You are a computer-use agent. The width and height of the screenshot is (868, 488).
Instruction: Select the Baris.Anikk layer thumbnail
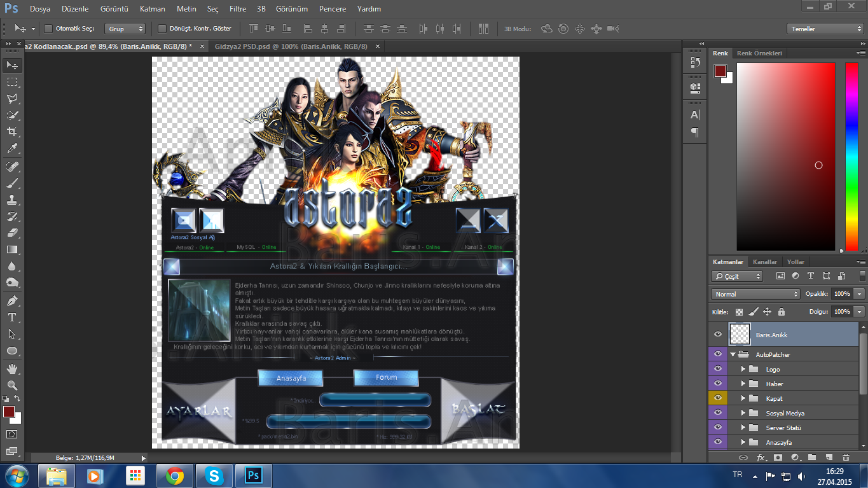[740, 334]
